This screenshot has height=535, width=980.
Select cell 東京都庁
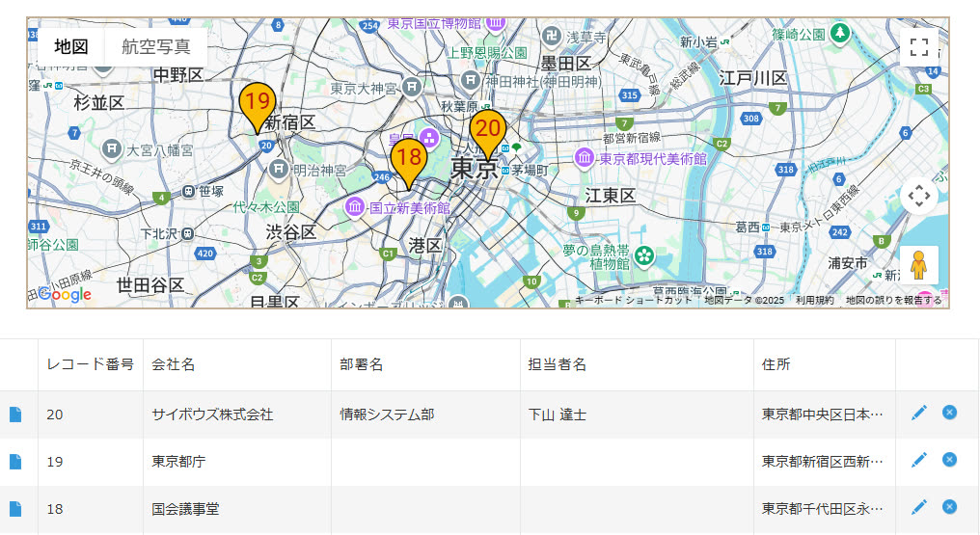pyautogui.click(x=237, y=462)
